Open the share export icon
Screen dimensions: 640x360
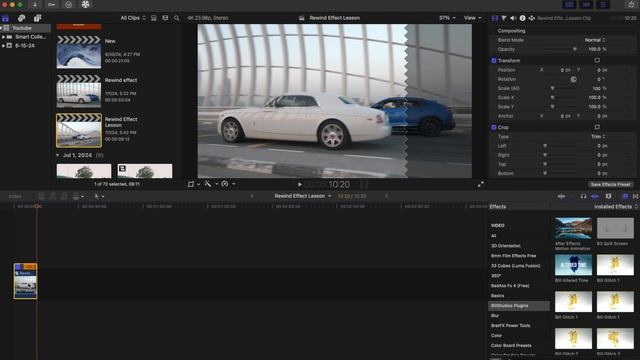tap(631, 4)
